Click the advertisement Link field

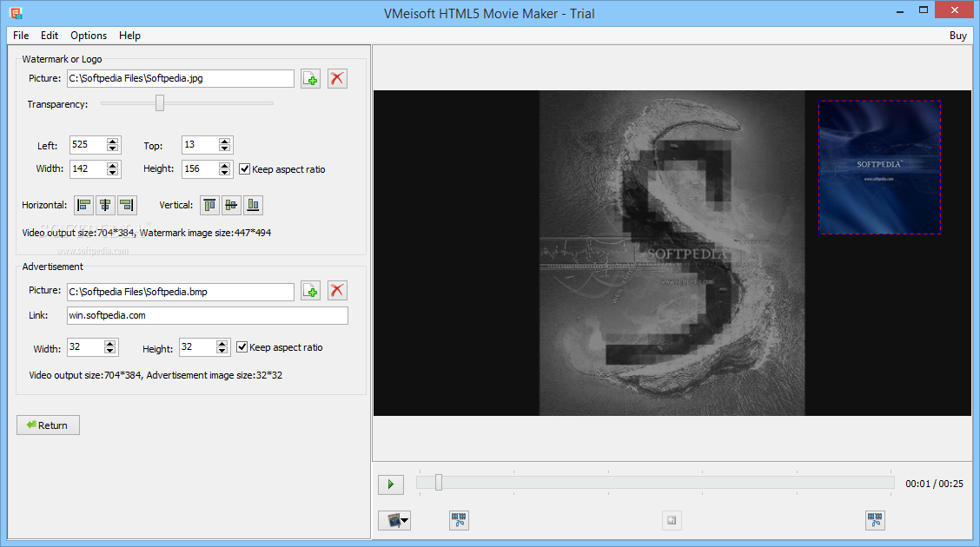[208, 315]
